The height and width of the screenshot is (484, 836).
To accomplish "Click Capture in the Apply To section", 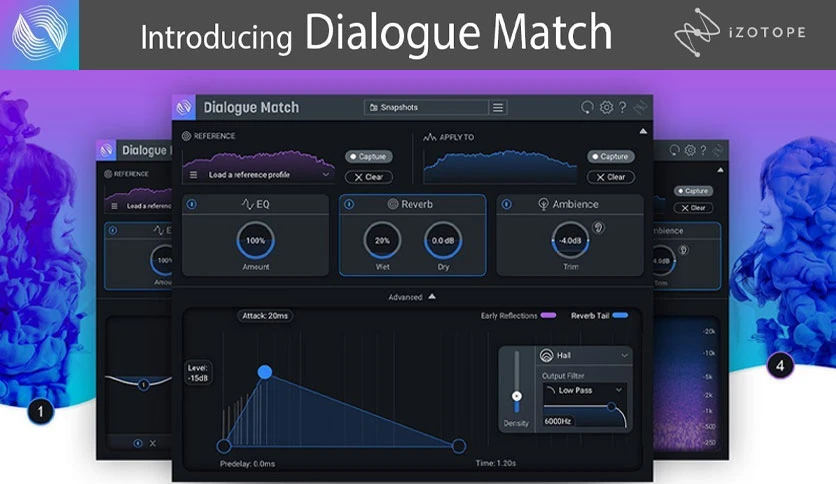I will coord(610,157).
